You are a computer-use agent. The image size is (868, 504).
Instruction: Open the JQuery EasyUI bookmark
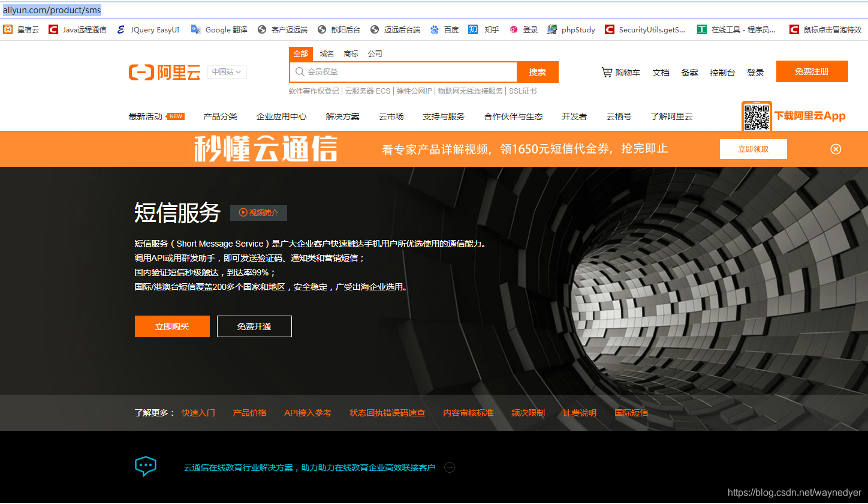click(x=148, y=29)
